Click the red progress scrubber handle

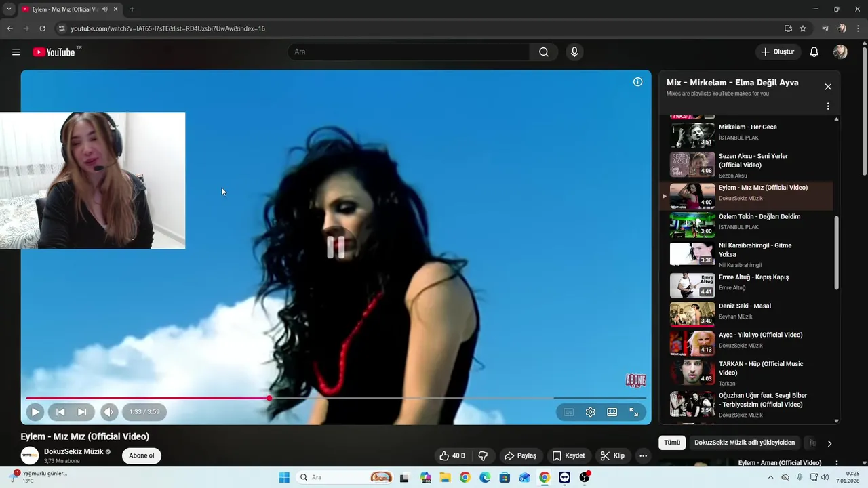(269, 398)
